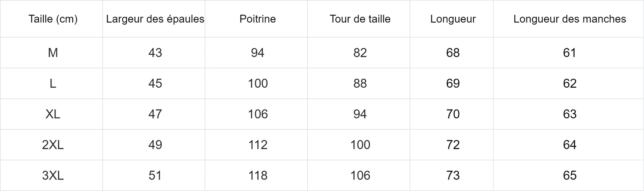
Task: Select sleeve length value 65 for 3XL
Action: tap(570, 176)
